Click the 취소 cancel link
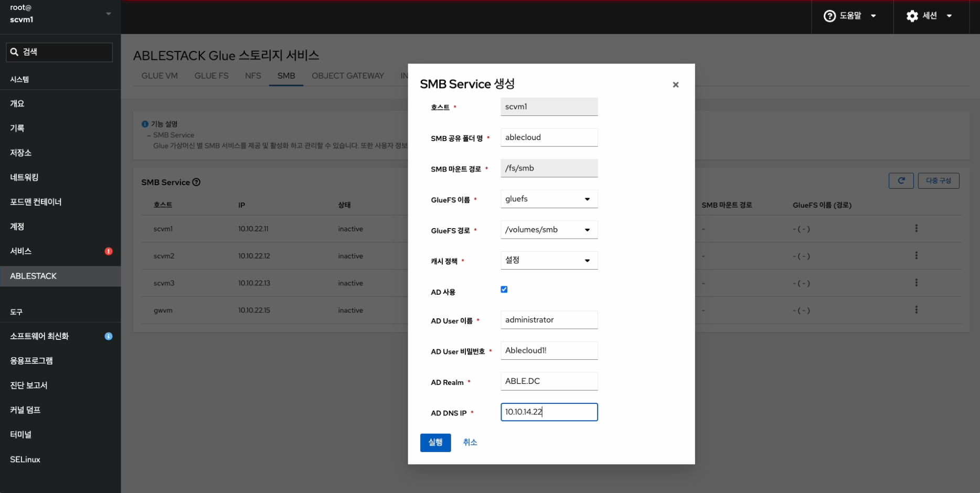980x493 pixels. [470, 443]
